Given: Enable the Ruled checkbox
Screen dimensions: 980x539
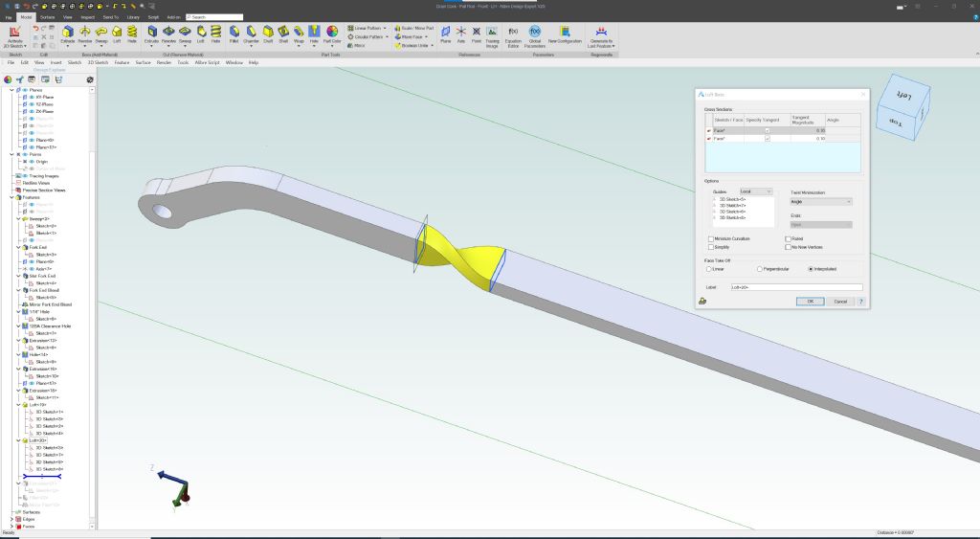Looking at the screenshot, I should (789, 238).
